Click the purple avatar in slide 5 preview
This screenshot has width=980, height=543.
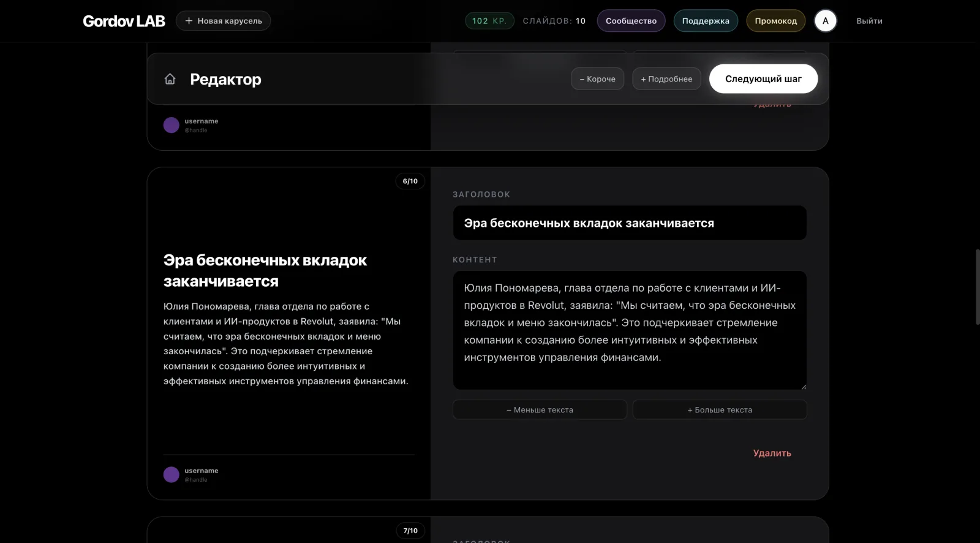pos(171,125)
